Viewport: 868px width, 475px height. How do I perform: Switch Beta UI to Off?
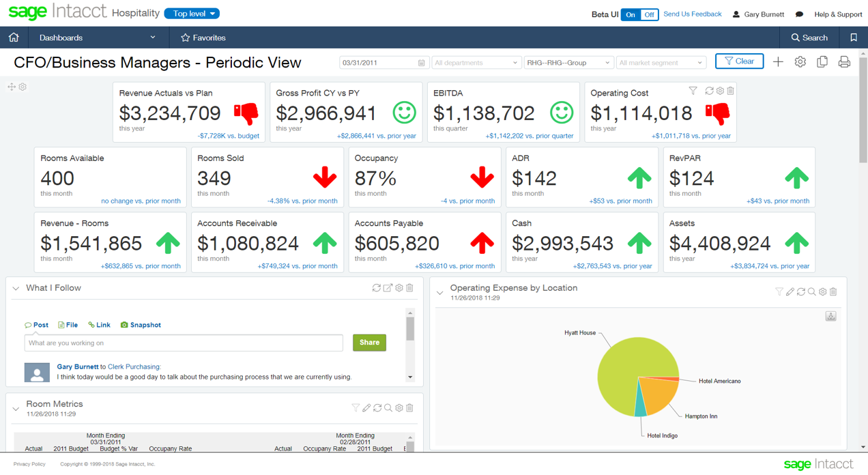649,14
